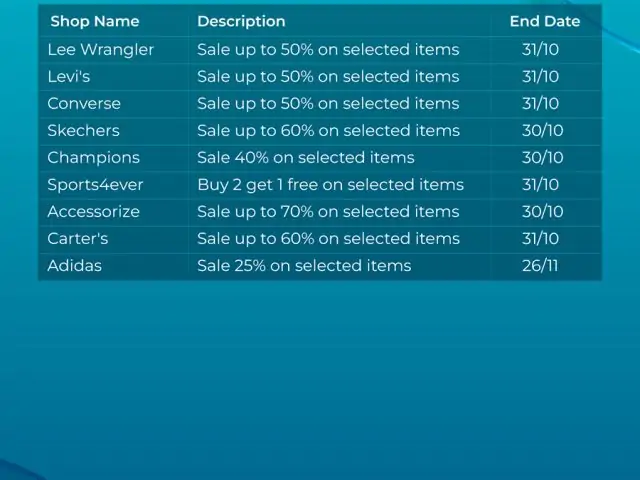
Task: Click the Sale 25% on selected items text
Action: point(304,266)
